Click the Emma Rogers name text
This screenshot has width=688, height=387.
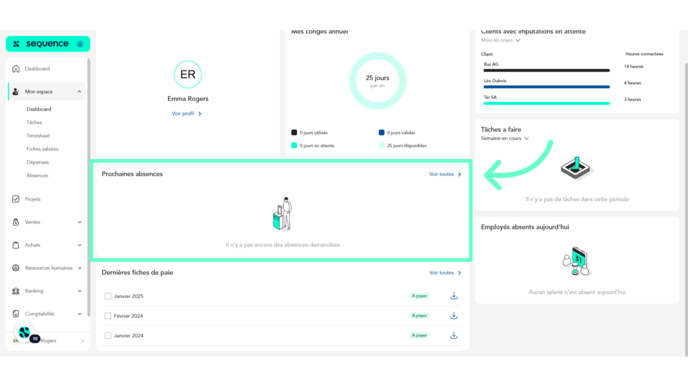coord(188,99)
